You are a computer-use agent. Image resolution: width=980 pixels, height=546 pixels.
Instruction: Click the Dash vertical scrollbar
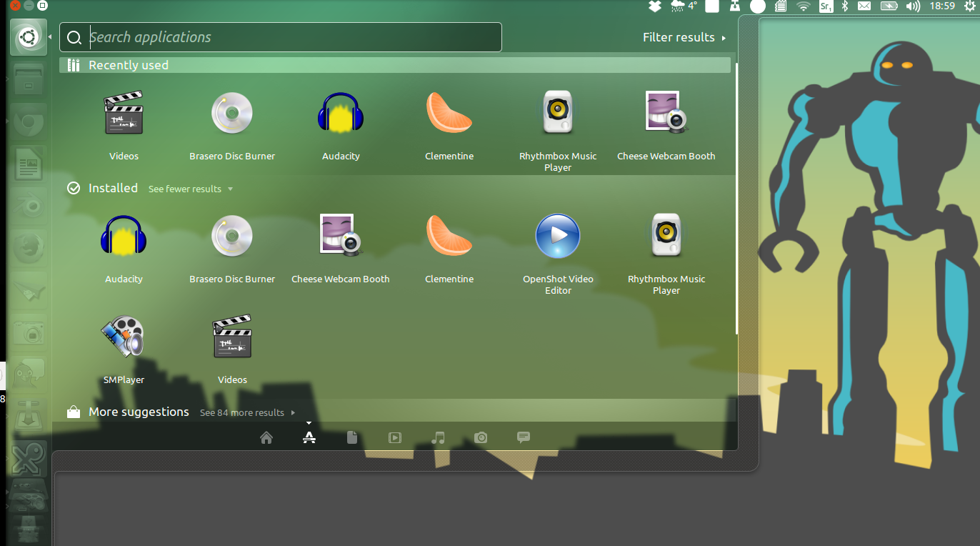click(736, 199)
